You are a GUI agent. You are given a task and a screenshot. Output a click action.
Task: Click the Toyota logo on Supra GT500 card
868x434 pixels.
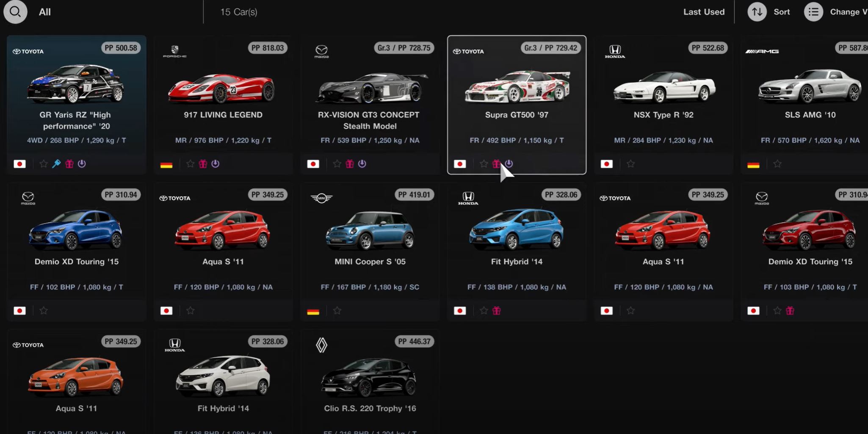pos(468,51)
